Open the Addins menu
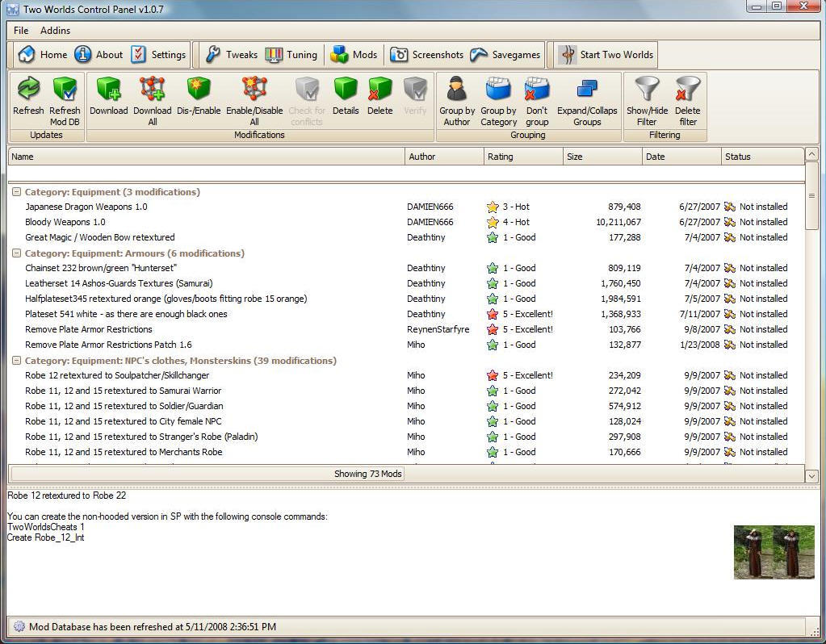 coord(55,30)
